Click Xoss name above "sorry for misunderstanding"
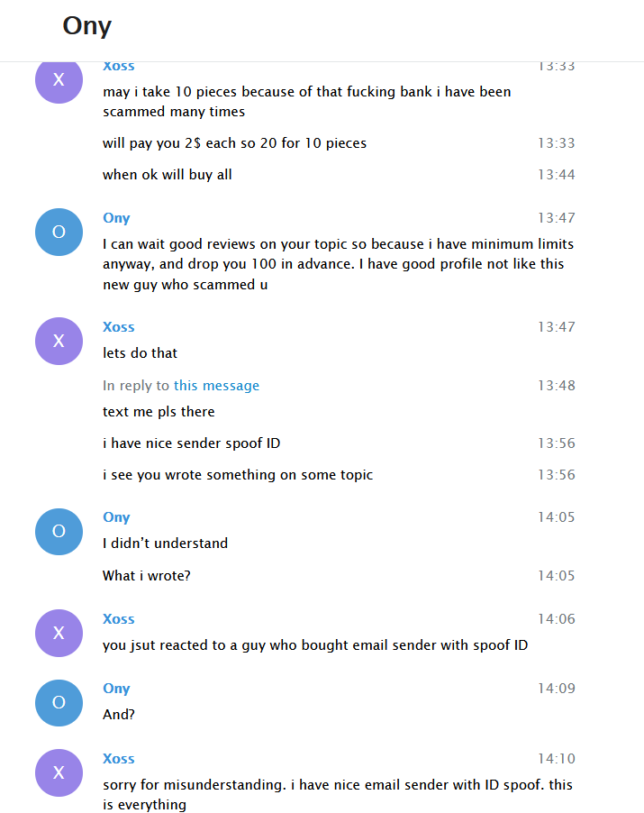The image size is (644, 813). pyautogui.click(x=119, y=759)
